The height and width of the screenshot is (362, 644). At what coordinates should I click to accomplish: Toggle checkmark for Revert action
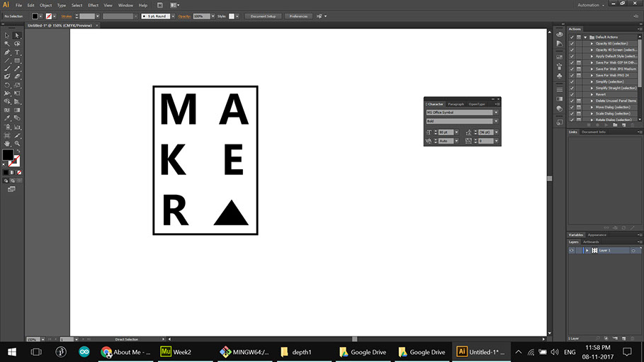point(572,94)
